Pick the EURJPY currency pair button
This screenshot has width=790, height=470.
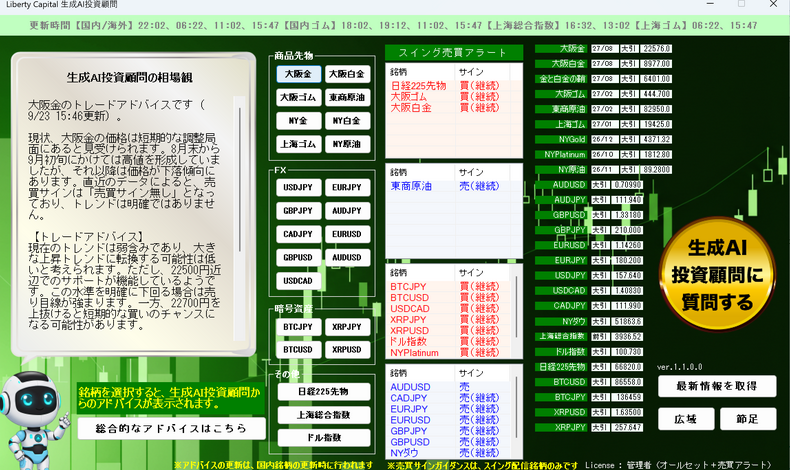(347, 187)
